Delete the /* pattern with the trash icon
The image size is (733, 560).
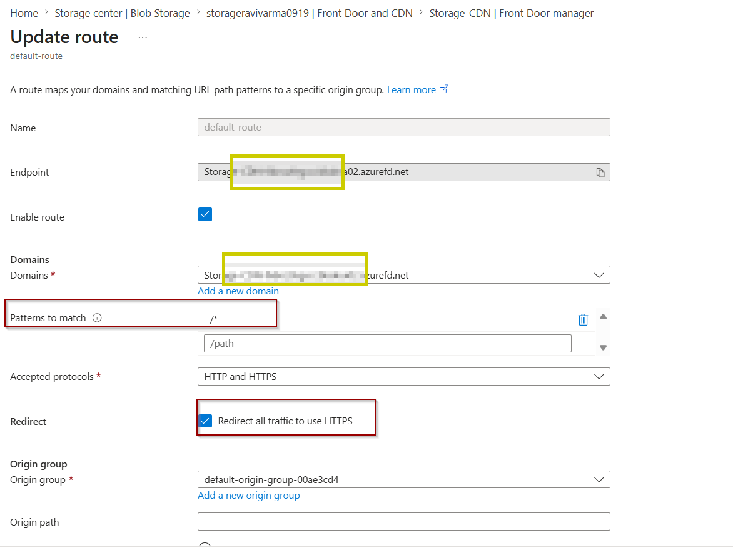point(583,319)
